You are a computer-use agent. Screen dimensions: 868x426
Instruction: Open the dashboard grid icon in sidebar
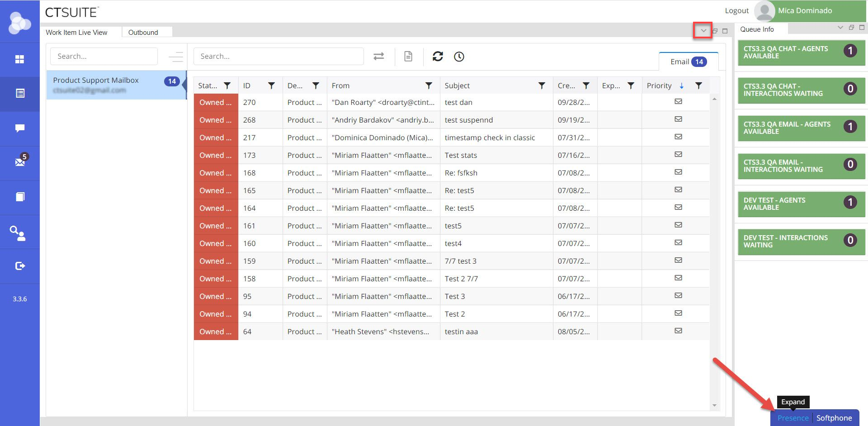(x=19, y=59)
